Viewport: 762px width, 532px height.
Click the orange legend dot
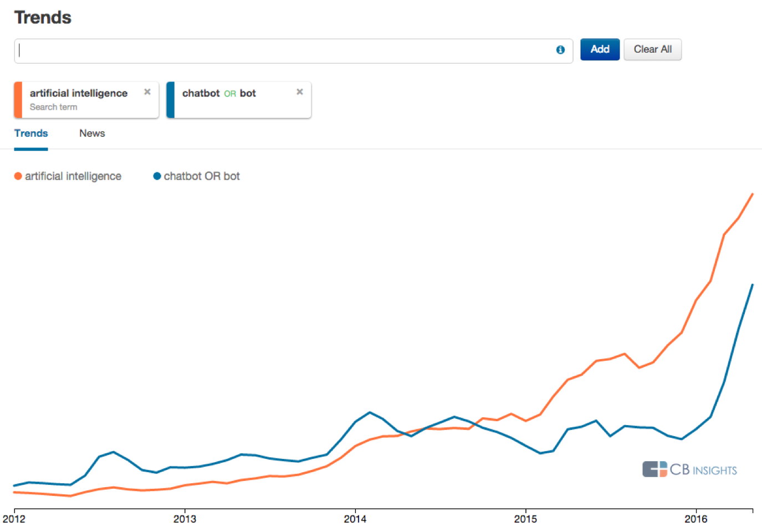(18, 176)
